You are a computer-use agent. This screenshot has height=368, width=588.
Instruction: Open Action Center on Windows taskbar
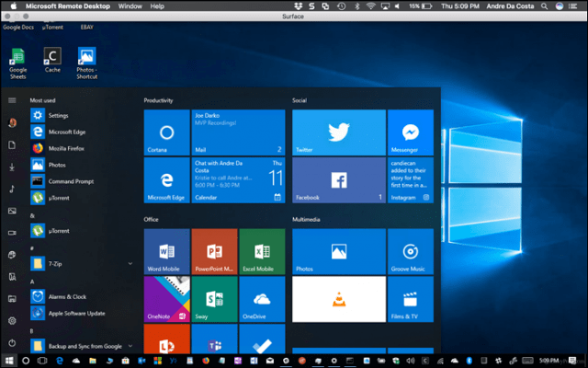click(x=572, y=361)
